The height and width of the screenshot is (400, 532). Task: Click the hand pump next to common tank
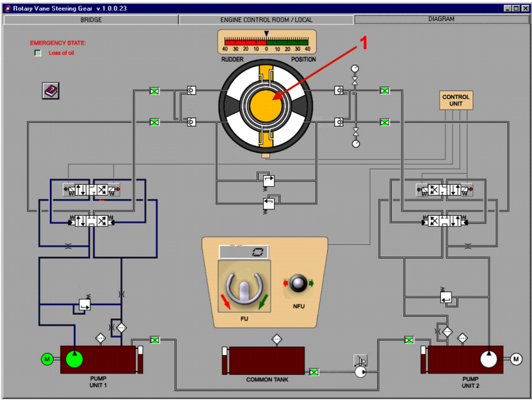(x=360, y=366)
